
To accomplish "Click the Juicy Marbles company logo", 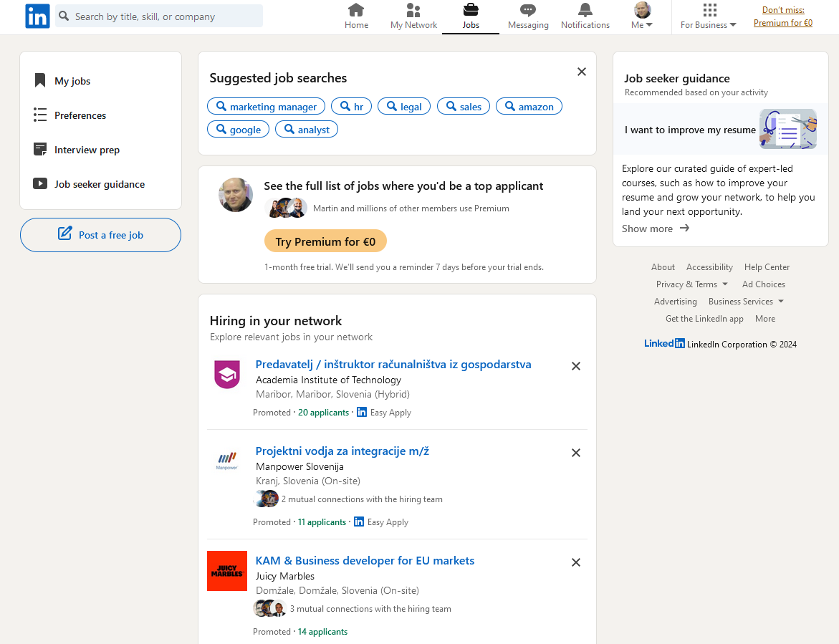I will pos(227,571).
